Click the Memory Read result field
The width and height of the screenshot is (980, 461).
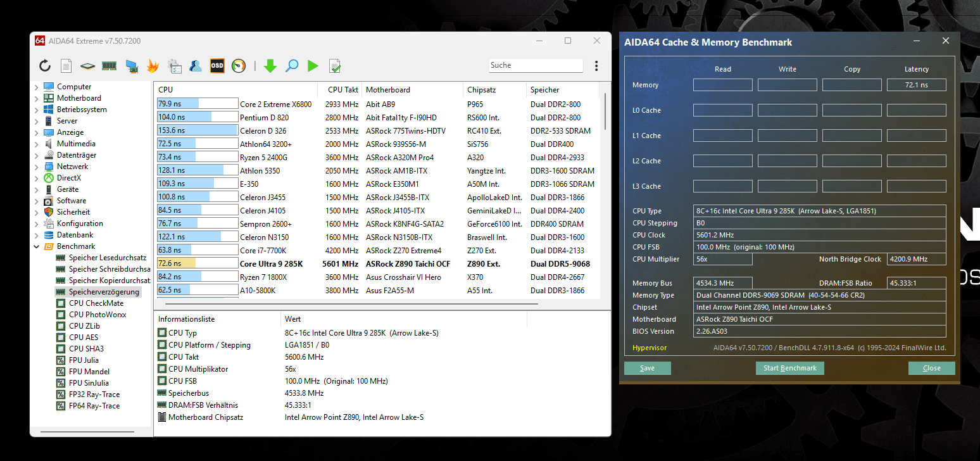pyautogui.click(x=722, y=85)
